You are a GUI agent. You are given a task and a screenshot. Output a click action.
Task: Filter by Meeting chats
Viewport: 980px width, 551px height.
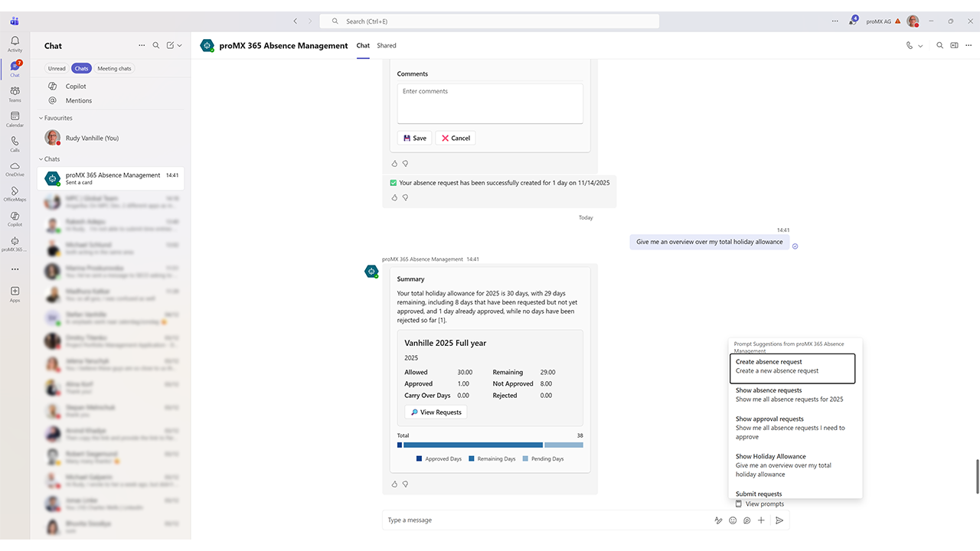[114, 68]
